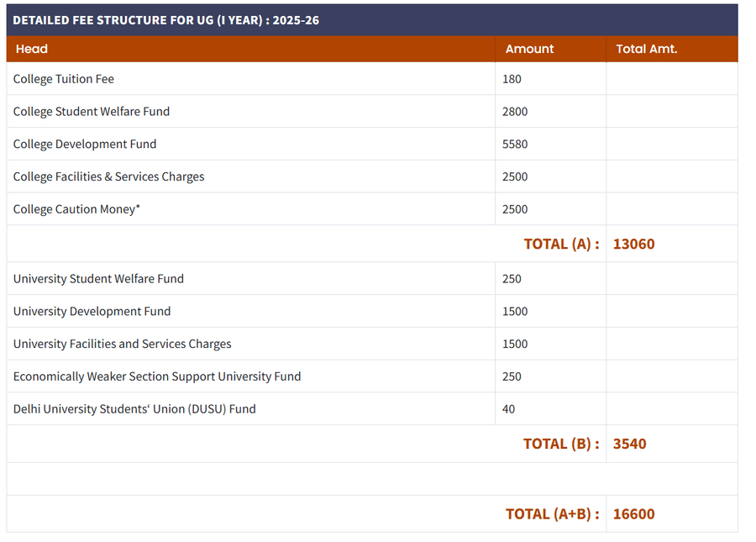
Task: Click the 180 tuition fee amount
Action: click(x=512, y=79)
